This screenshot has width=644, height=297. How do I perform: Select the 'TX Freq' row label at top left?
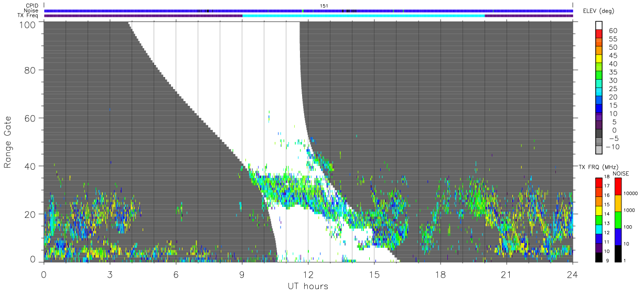[29, 16]
